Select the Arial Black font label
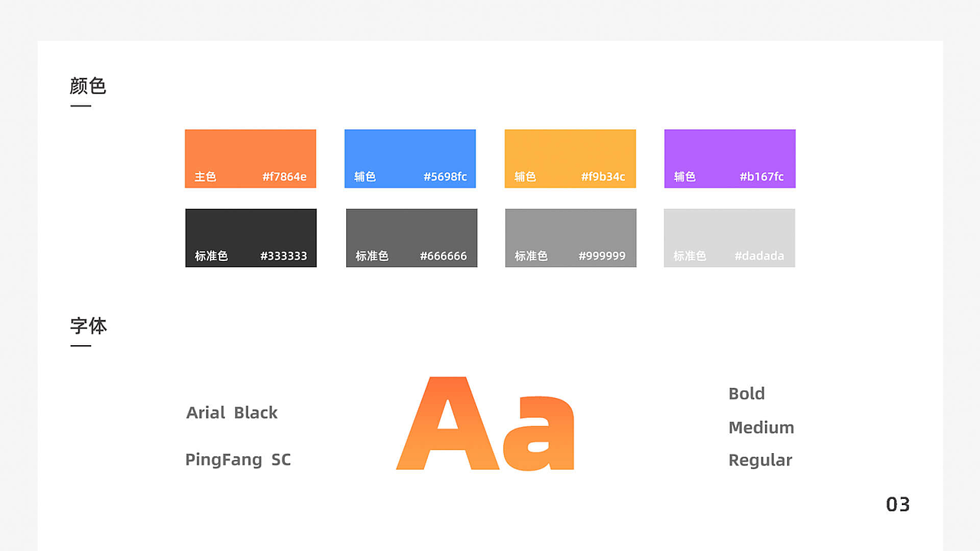The image size is (980, 551). pos(232,412)
